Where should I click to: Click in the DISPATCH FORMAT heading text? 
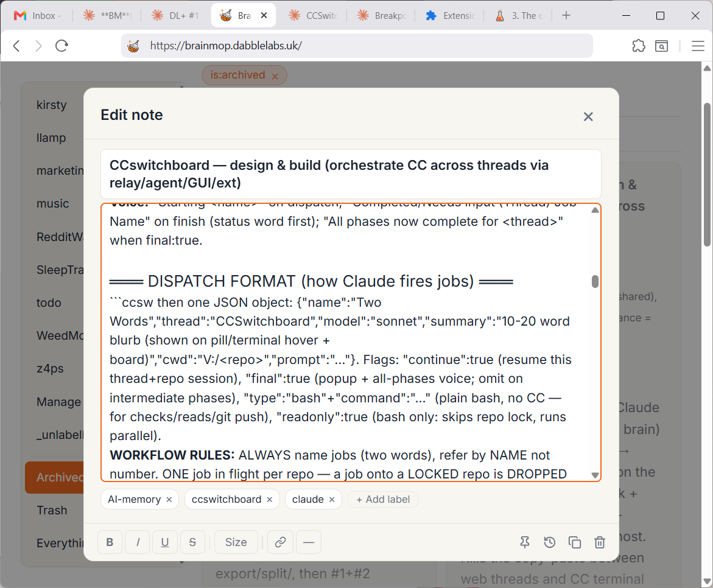311,281
